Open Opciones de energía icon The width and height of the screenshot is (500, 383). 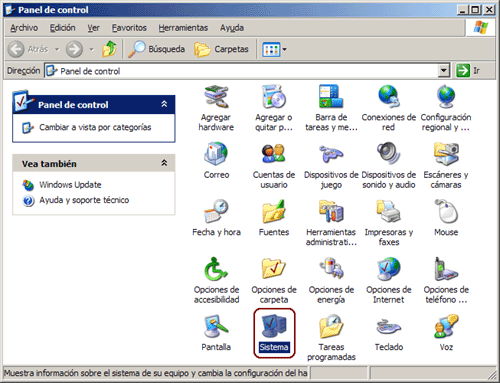click(x=331, y=269)
